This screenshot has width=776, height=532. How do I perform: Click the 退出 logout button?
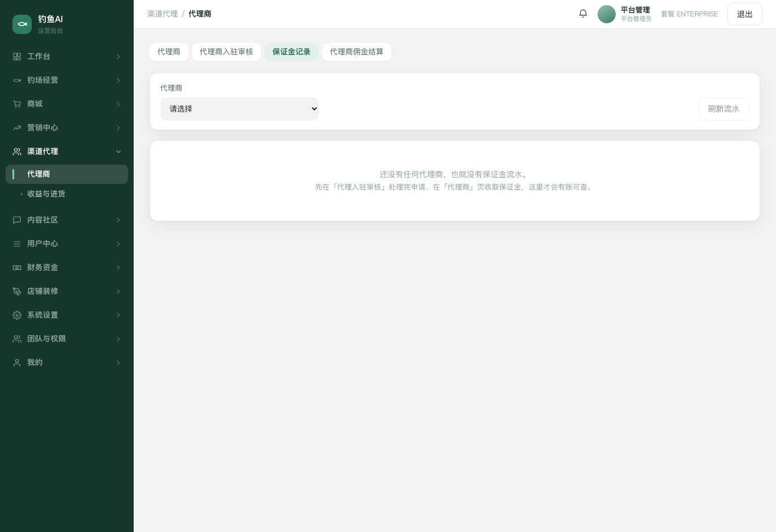click(x=745, y=14)
